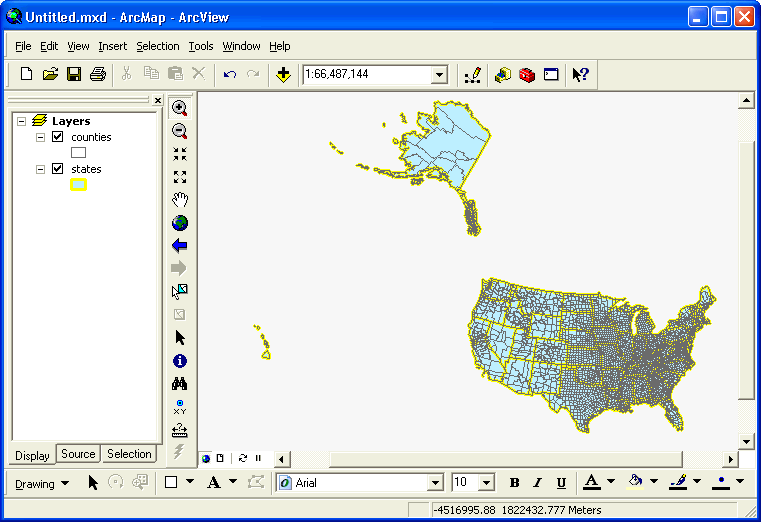Click the states layer yellow symbol swatch
The width and height of the screenshot is (761, 522).
pos(79,184)
